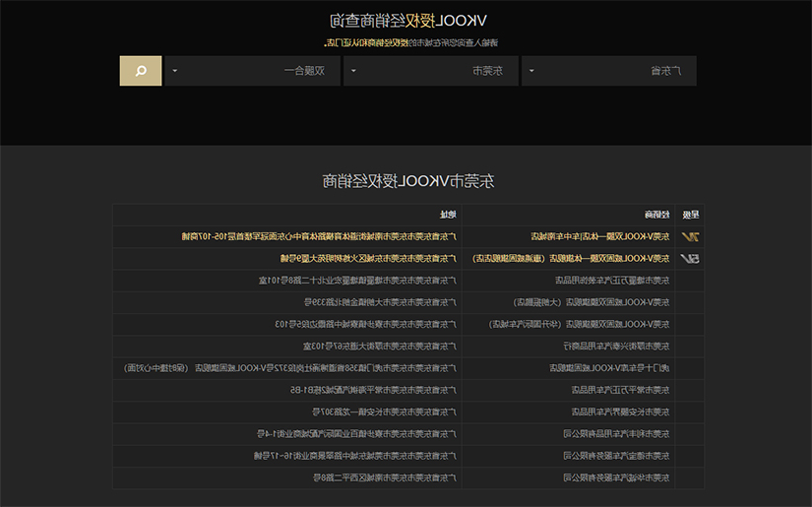Viewport: 812px width, 507px height.
Task: Select dealer 东莞市塘厦万正汽车装饰用品店
Action: pyautogui.click(x=612, y=281)
